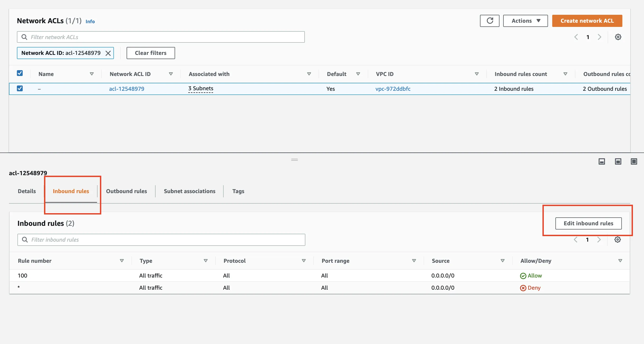Open the Actions dropdown menu
Viewport: 644px width, 344px height.
tap(525, 21)
